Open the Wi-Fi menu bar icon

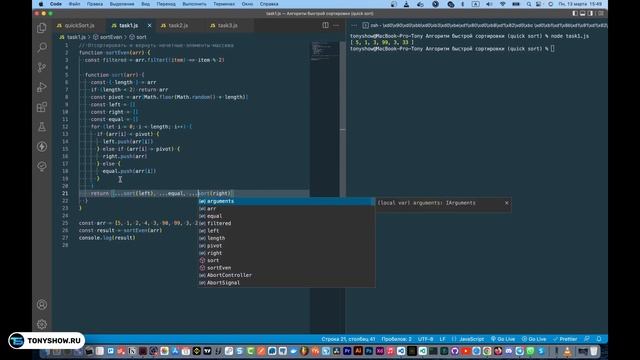point(502,4)
